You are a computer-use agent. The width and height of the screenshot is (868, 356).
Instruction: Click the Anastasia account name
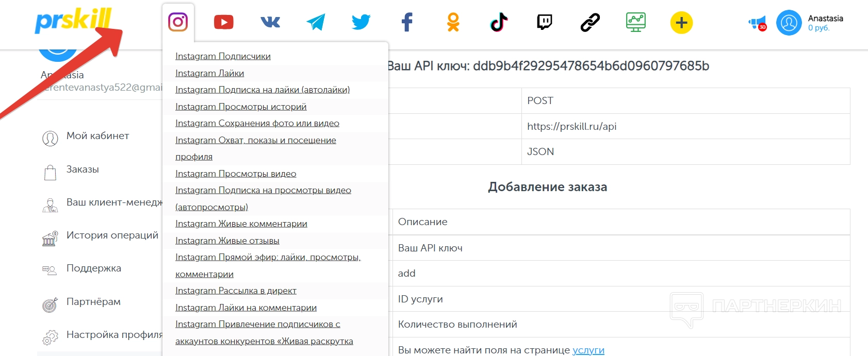pos(826,18)
